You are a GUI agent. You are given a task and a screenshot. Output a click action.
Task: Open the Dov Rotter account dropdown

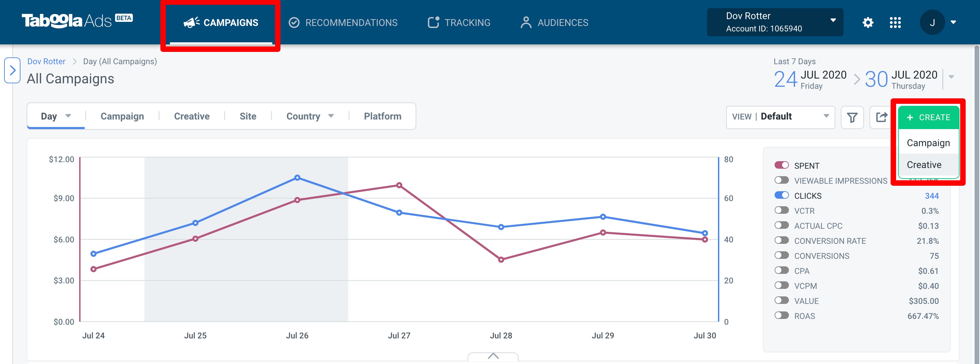point(775,23)
